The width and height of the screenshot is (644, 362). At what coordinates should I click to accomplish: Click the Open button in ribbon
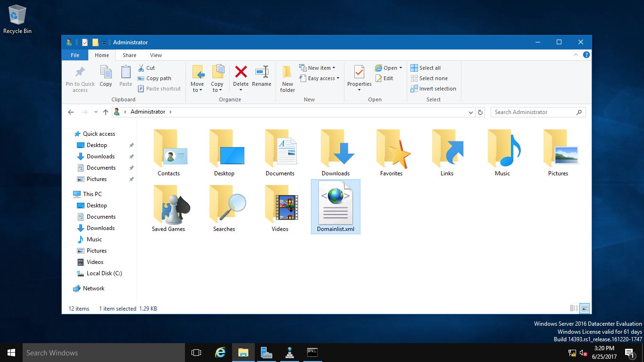tap(386, 68)
